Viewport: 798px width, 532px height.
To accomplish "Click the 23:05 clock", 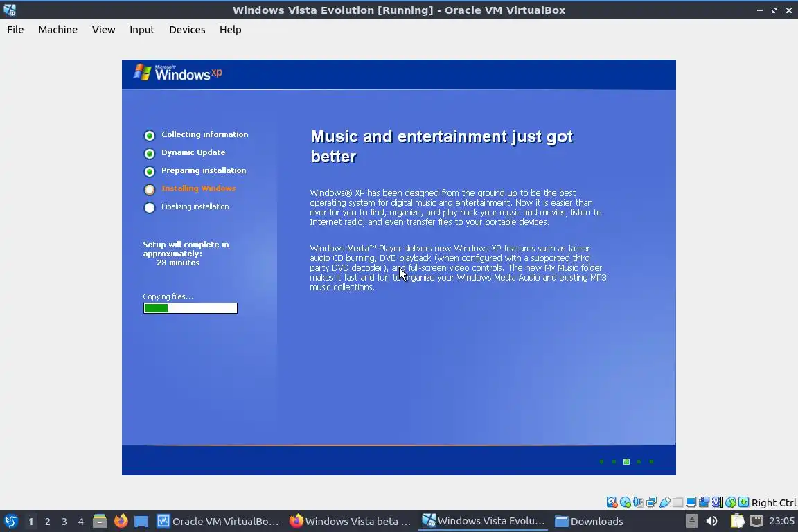I will tap(781, 521).
